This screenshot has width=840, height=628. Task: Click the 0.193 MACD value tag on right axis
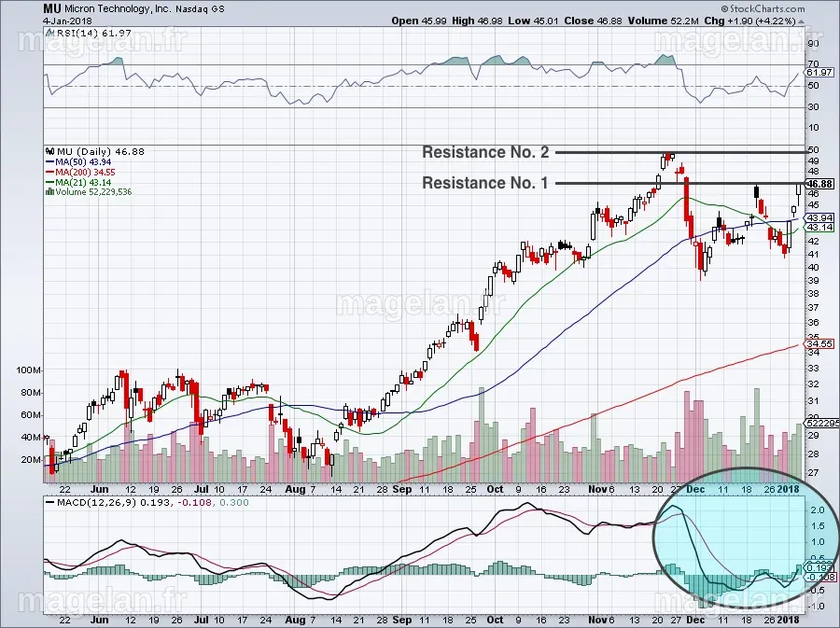click(819, 567)
